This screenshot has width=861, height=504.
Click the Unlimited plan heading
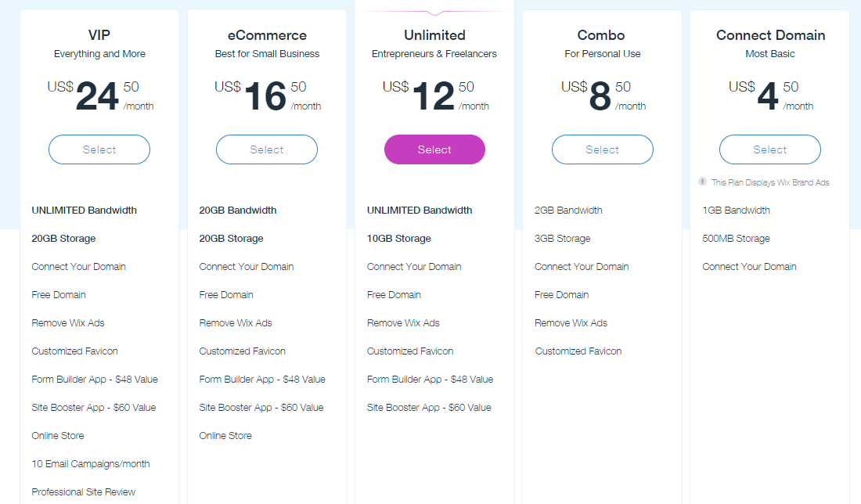[434, 35]
